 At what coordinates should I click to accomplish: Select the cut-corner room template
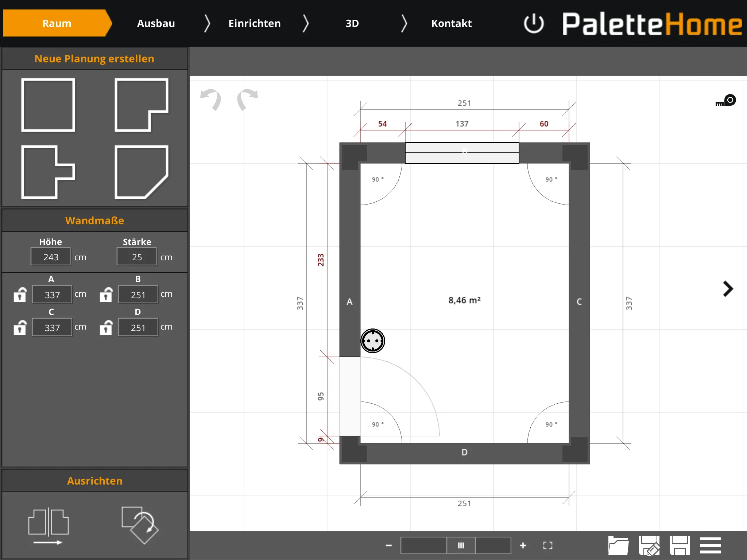click(142, 172)
